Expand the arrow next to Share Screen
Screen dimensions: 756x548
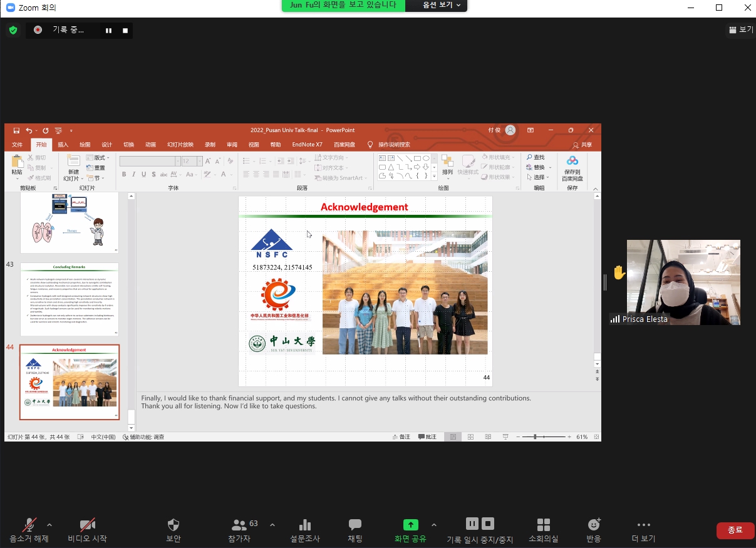click(433, 525)
